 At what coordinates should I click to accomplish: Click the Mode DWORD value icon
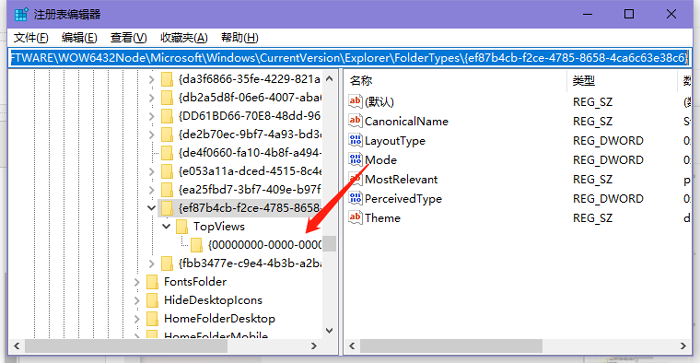pyautogui.click(x=355, y=159)
